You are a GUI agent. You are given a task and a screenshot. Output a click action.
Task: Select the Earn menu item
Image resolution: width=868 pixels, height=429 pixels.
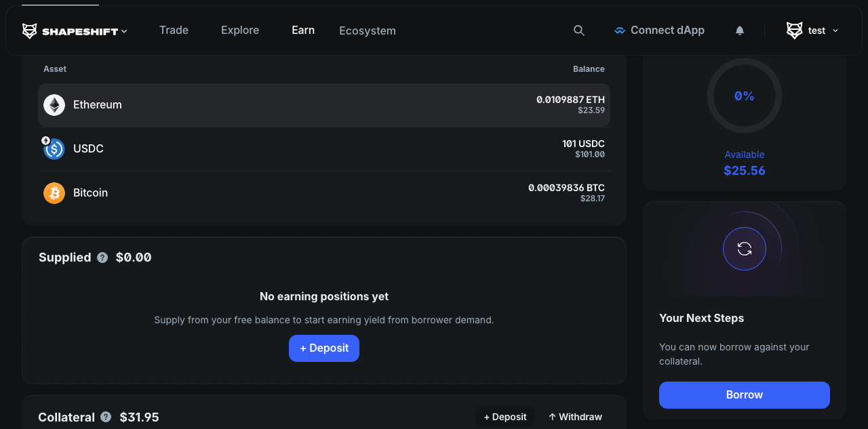point(303,30)
